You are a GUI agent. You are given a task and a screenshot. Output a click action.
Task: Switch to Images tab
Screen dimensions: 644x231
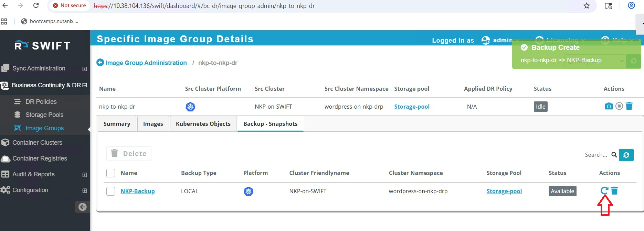[153, 124]
